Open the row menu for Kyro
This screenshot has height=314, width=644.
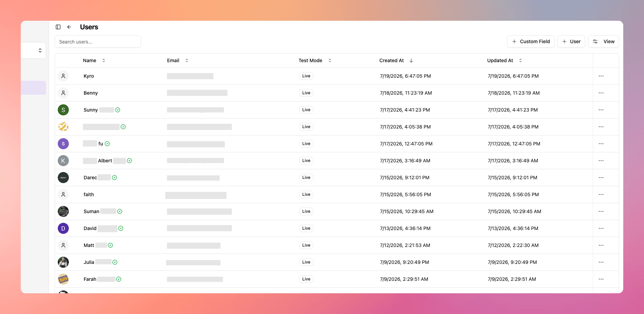(x=601, y=76)
